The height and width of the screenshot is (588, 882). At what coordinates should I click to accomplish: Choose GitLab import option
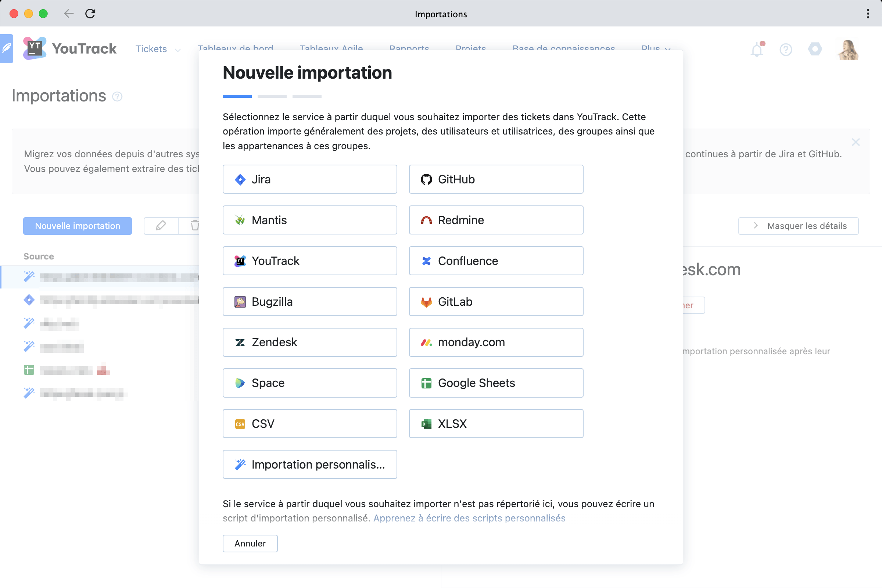pos(496,301)
